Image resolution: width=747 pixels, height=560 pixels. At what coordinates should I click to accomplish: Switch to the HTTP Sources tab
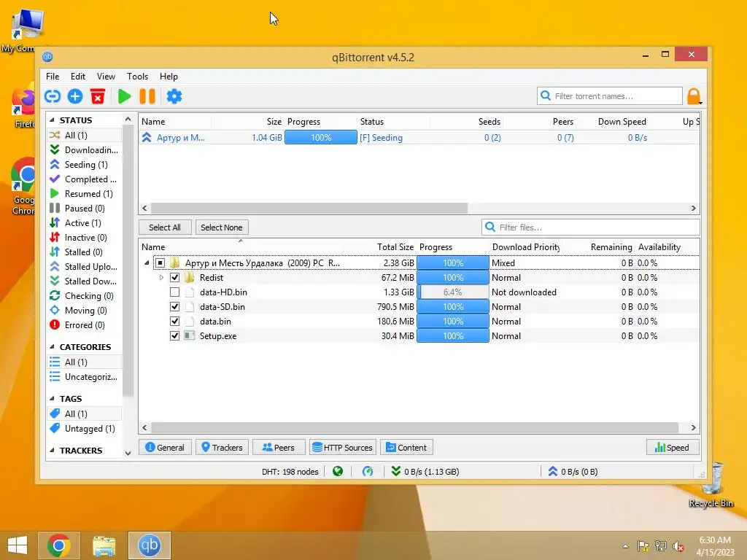point(343,448)
